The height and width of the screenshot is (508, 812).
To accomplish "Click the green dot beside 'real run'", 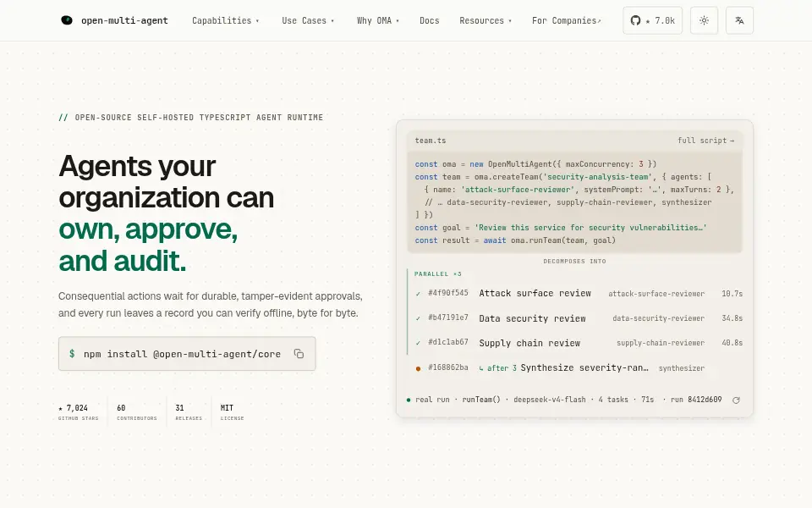I will coord(409,400).
